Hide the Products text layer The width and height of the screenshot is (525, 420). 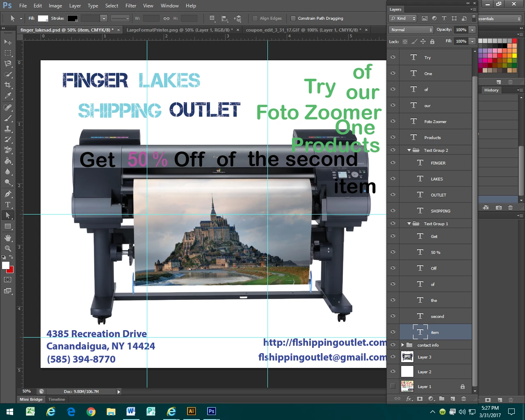(x=393, y=137)
